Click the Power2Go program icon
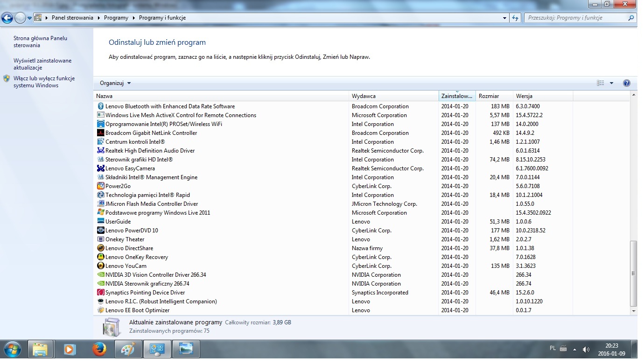This screenshot has width=644, height=364. [100, 186]
